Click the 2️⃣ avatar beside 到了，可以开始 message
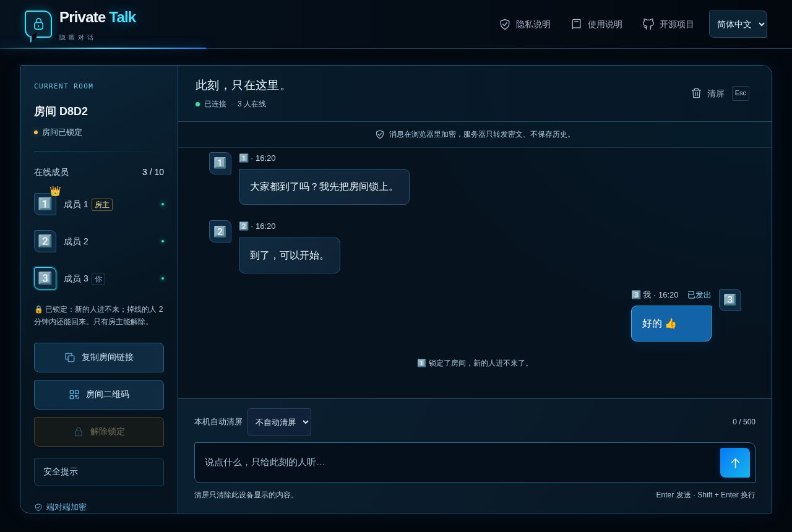 click(220, 231)
